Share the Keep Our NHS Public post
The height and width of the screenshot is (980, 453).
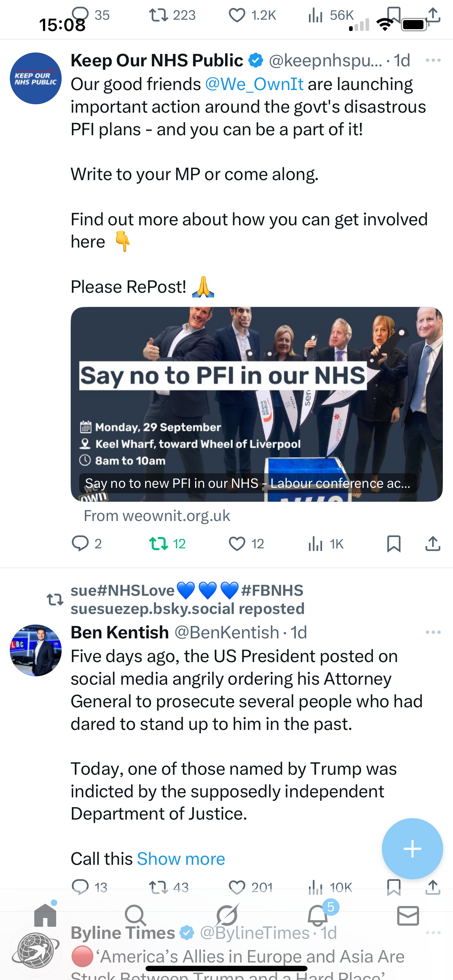pyautogui.click(x=433, y=544)
